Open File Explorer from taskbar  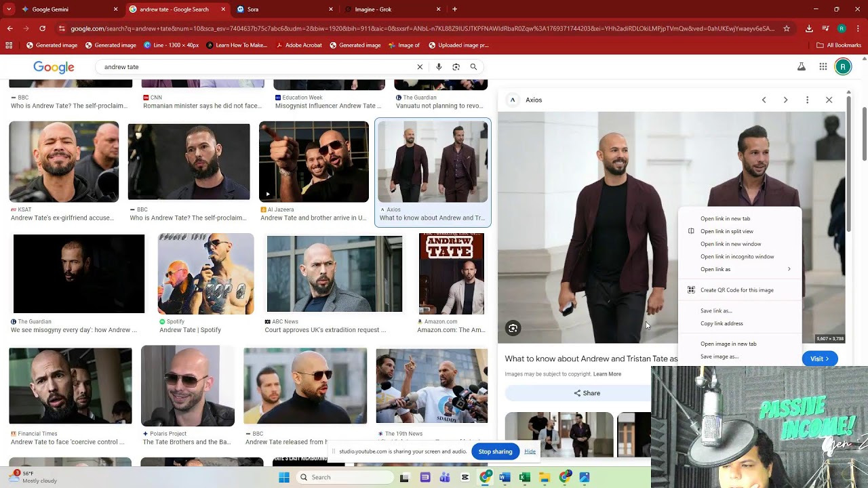point(545,477)
